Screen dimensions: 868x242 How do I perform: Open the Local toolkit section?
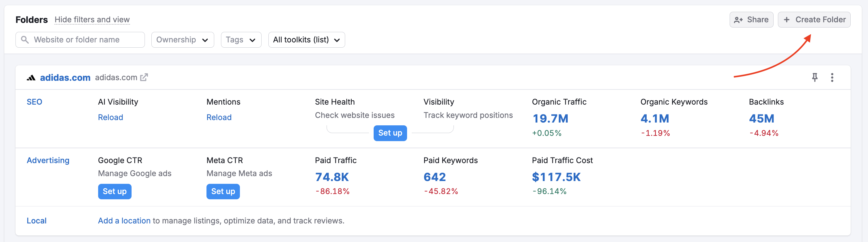37,220
